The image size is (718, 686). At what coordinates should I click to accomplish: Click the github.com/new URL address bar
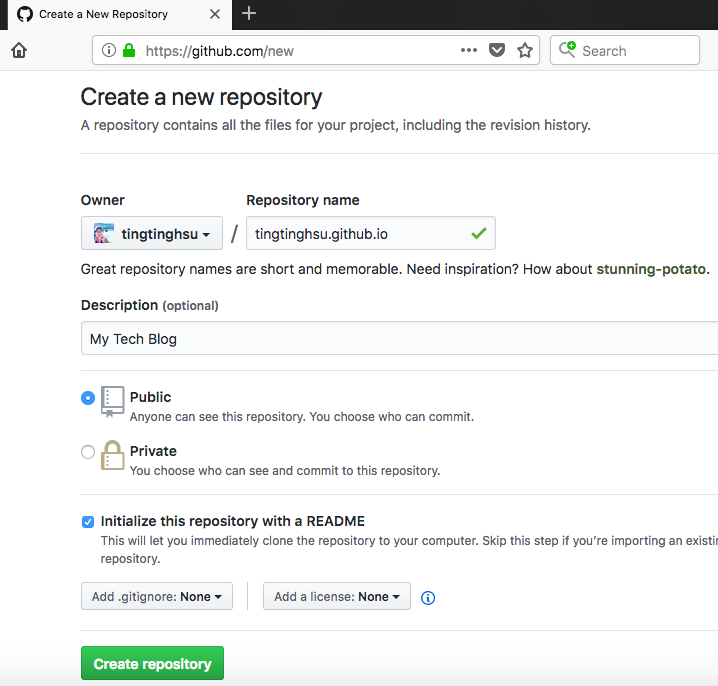315,50
